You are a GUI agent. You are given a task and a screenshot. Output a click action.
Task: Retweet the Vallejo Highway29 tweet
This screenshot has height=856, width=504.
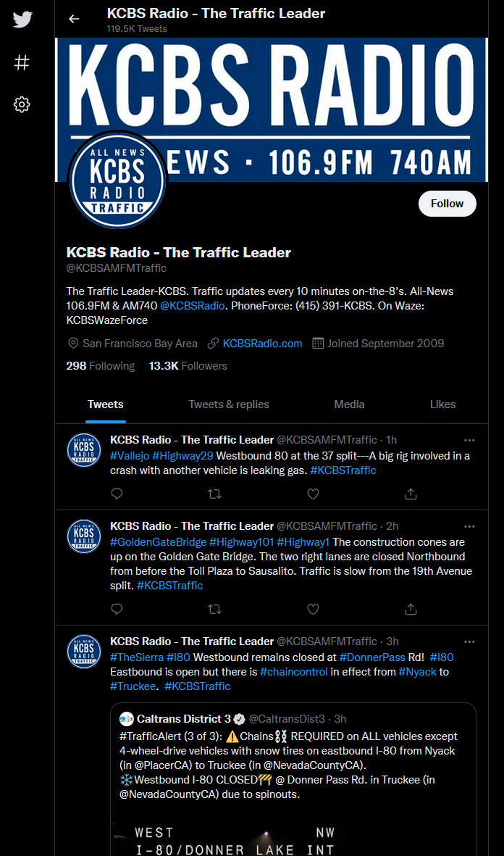click(215, 494)
